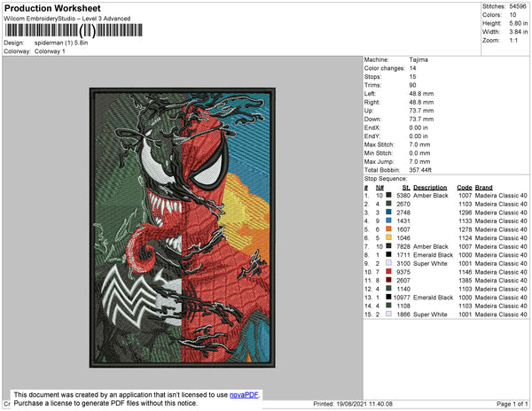532x411 pixels.
Task: Click 'Madeira Classic 40' brand in stop 15 row
Action: click(501, 314)
